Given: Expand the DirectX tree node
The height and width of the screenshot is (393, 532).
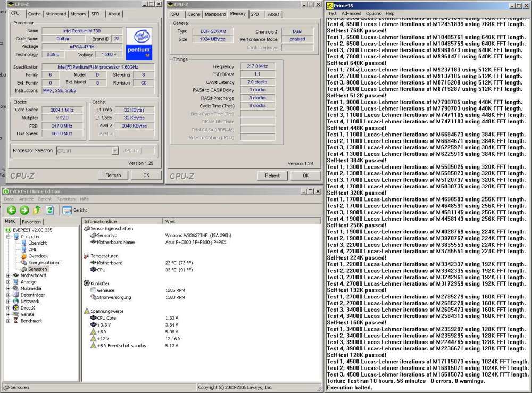Looking at the screenshot, I should (8, 308).
